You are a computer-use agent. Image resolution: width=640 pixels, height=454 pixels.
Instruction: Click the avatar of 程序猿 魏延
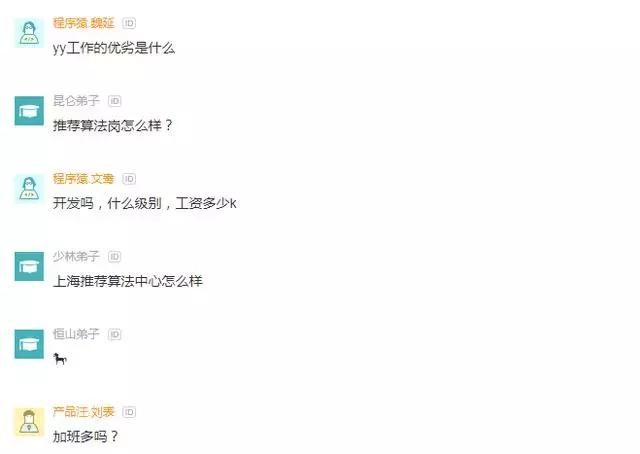pos(29,33)
